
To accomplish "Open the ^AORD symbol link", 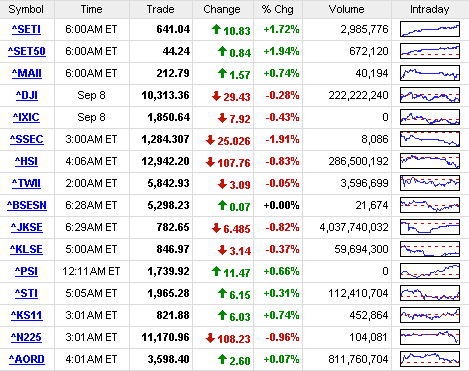I will point(27,359).
